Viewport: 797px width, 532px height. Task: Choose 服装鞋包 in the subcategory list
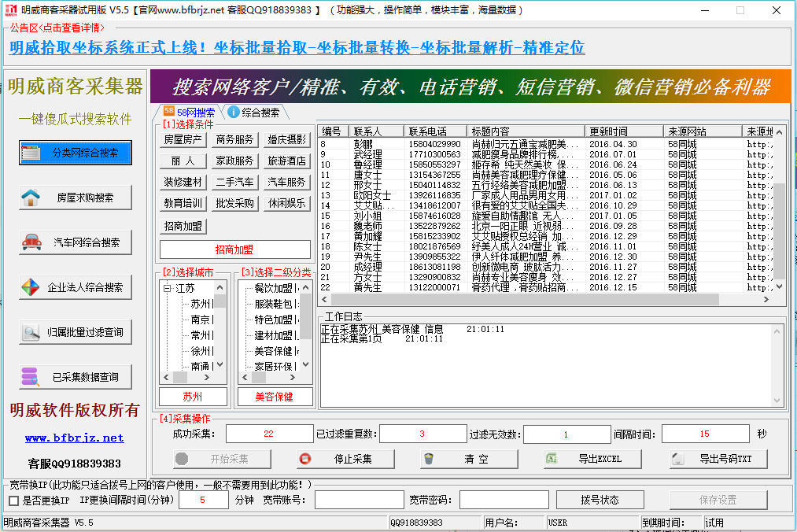point(274,304)
